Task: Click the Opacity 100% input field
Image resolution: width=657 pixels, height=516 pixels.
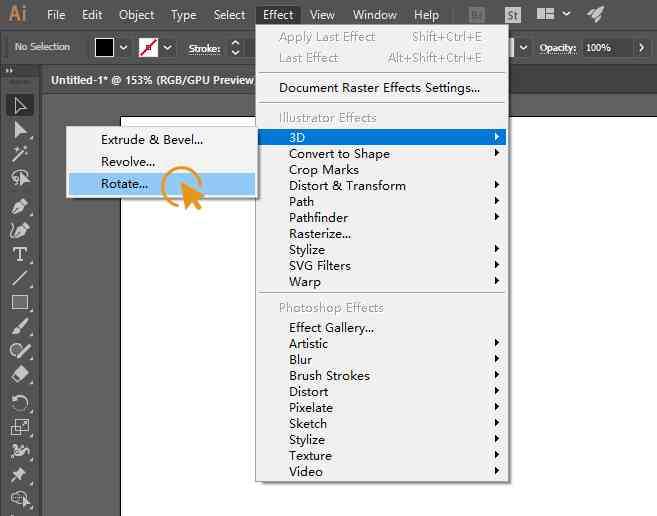Action: (607, 48)
